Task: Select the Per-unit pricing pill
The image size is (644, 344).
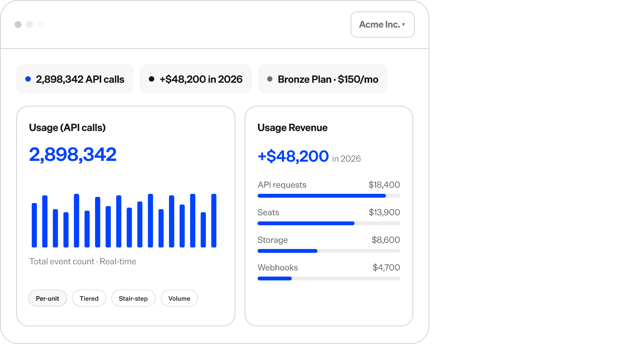Action: coord(48,298)
